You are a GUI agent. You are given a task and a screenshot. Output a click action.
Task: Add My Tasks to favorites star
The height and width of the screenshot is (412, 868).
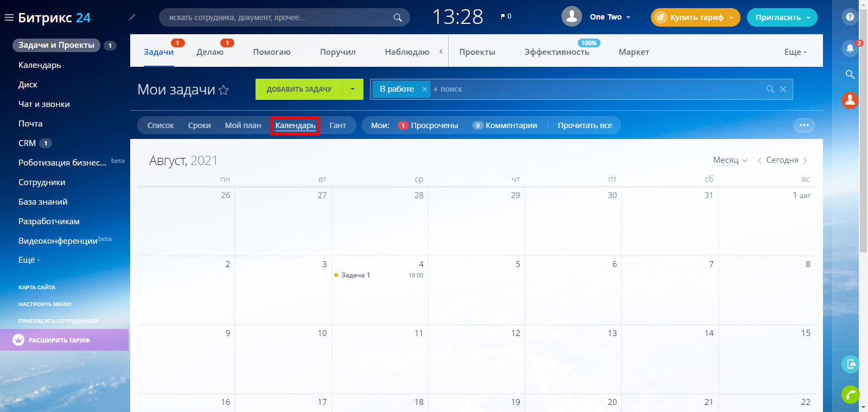click(x=224, y=90)
